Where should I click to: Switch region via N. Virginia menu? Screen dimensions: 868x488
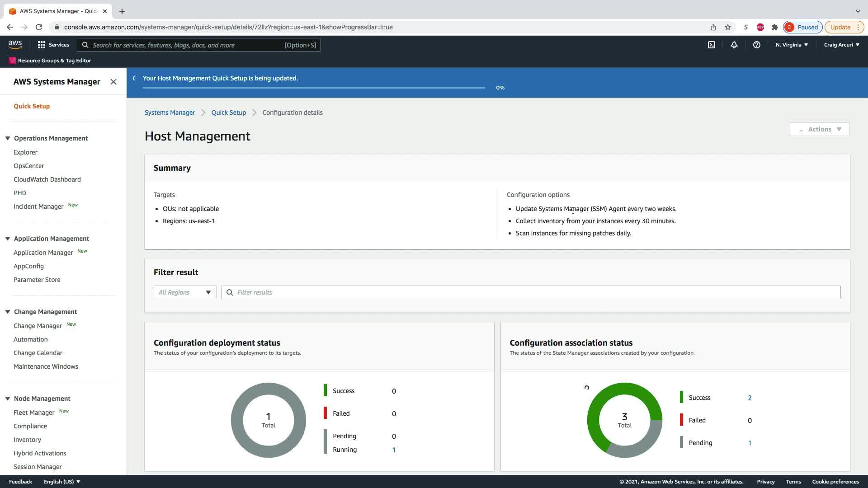click(x=792, y=45)
